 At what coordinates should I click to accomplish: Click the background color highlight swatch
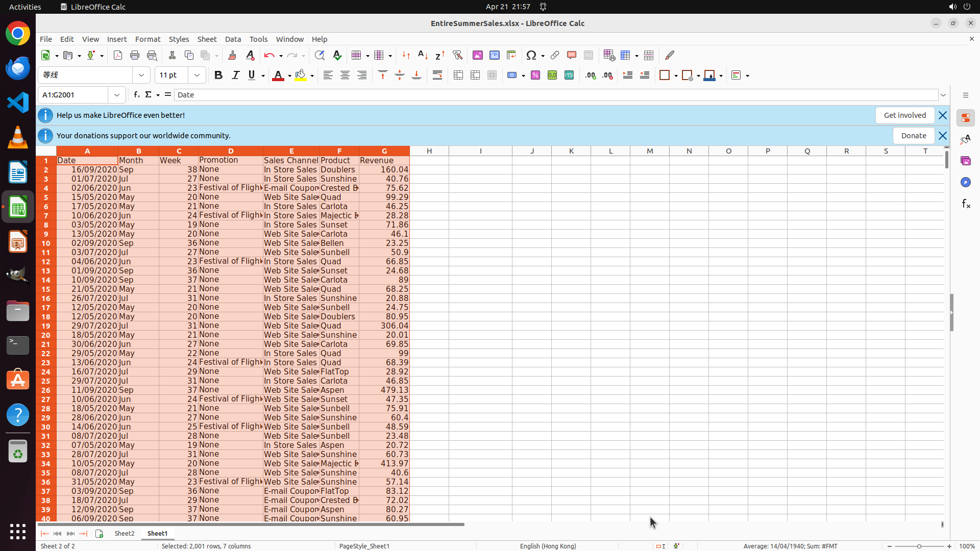tap(301, 76)
